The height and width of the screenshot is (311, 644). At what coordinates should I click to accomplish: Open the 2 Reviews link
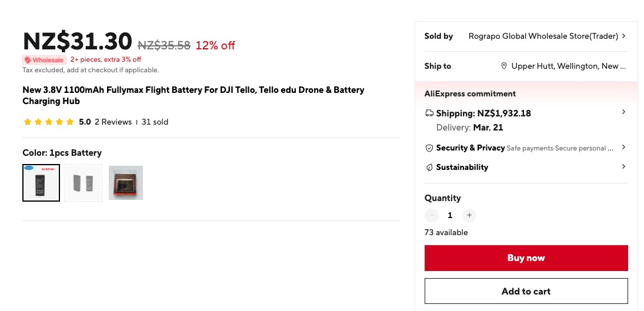pyautogui.click(x=113, y=122)
